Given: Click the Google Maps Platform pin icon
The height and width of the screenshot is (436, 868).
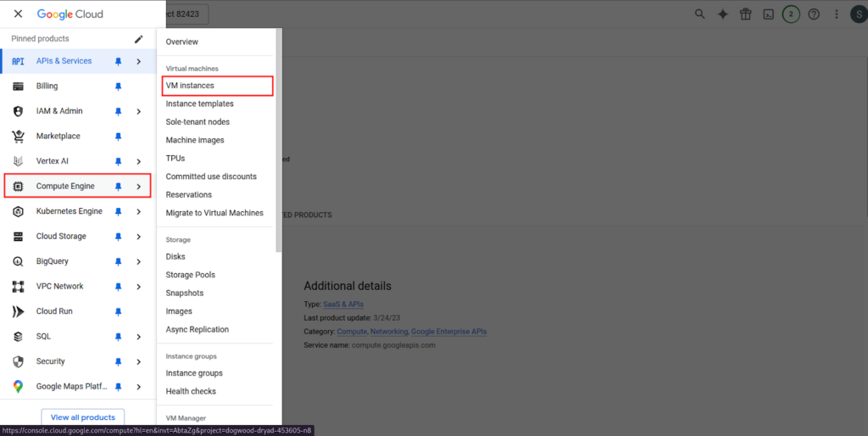Looking at the screenshot, I should [x=19, y=387].
